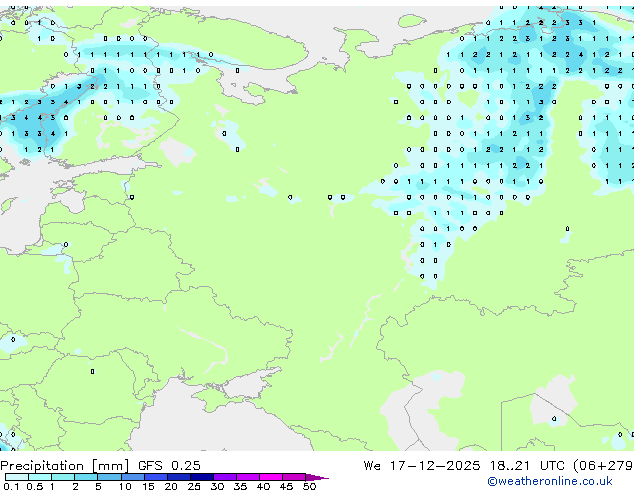Pick the 0.5–1 mm legend swatch
The height and width of the screenshot is (490, 634).
(40, 477)
